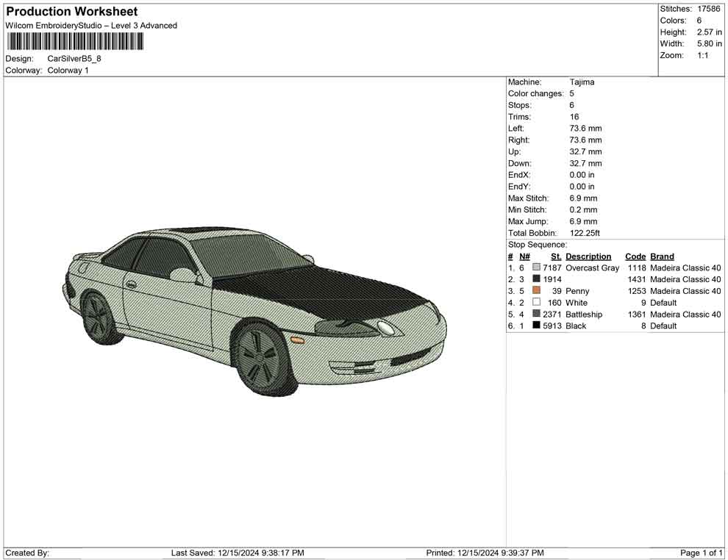Select the Battleship color swatch

pos(536,315)
